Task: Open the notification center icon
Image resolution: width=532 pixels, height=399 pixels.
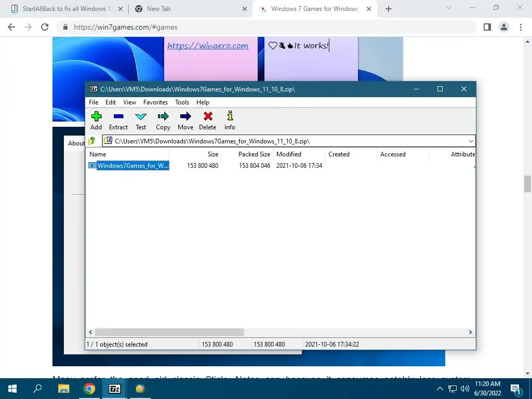Action: click(x=516, y=389)
